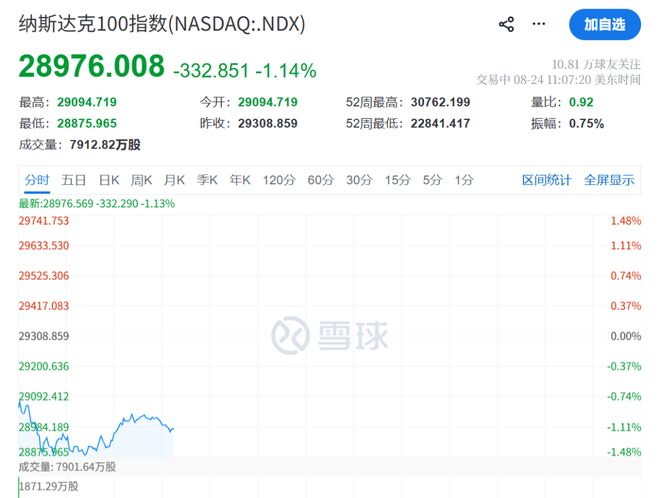Open 区间统计 range statistics link
Viewport: 660px width, 498px height.
coord(547,180)
